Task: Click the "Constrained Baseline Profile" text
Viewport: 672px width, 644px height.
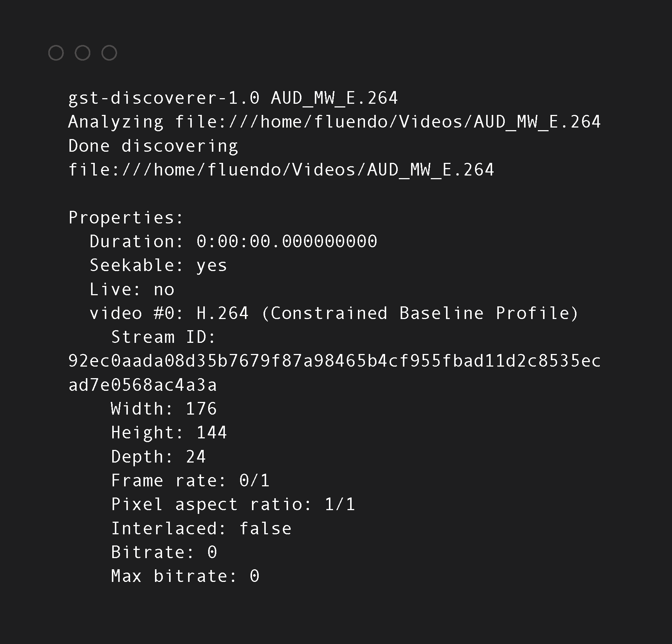Action: tap(420, 313)
